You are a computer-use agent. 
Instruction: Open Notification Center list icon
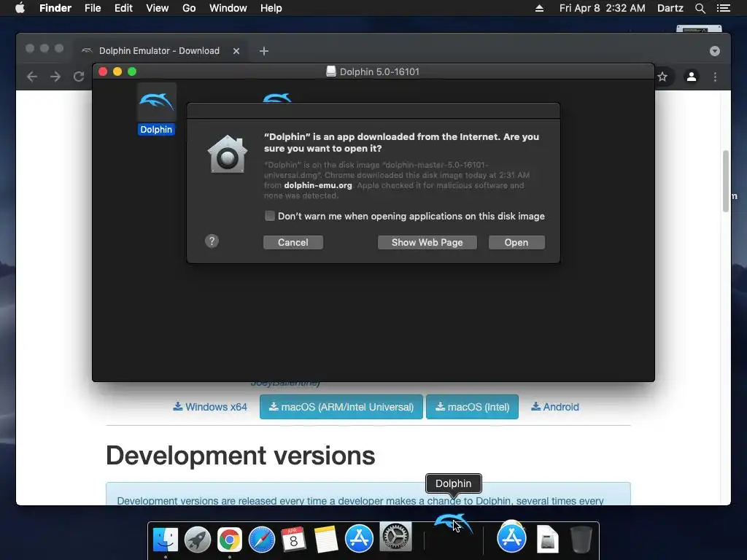pyautogui.click(x=723, y=8)
